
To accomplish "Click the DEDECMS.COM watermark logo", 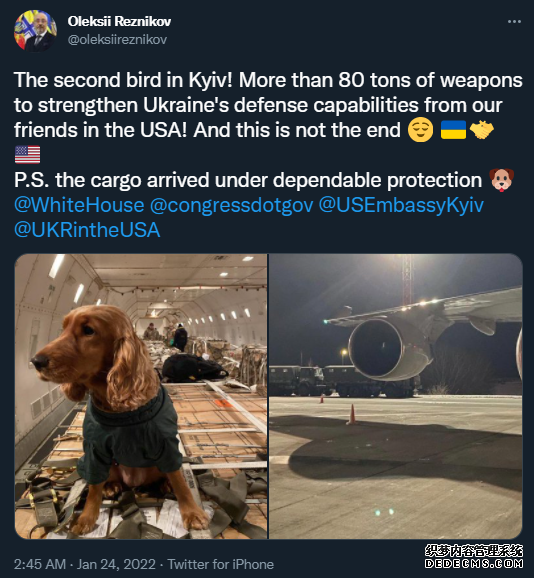I will [474, 557].
